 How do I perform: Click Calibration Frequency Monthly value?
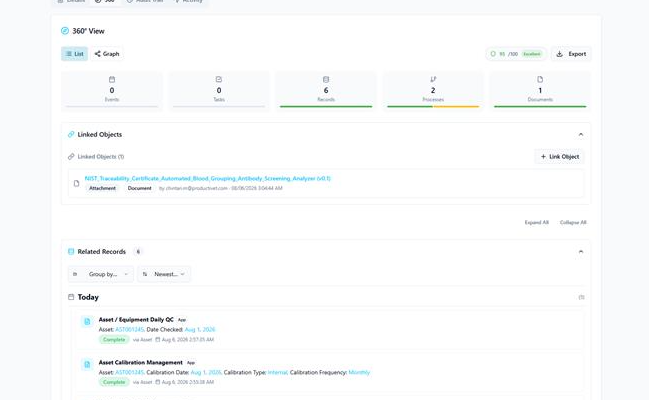tap(359, 372)
